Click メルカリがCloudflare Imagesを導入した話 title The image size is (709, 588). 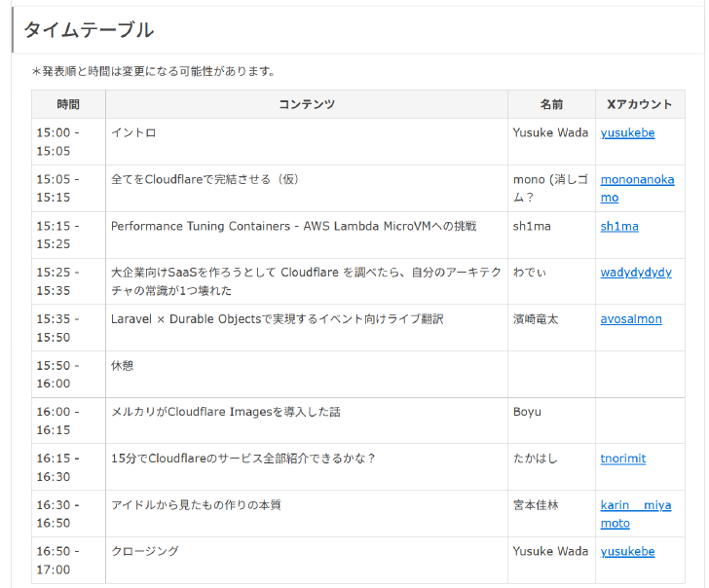point(226,412)
